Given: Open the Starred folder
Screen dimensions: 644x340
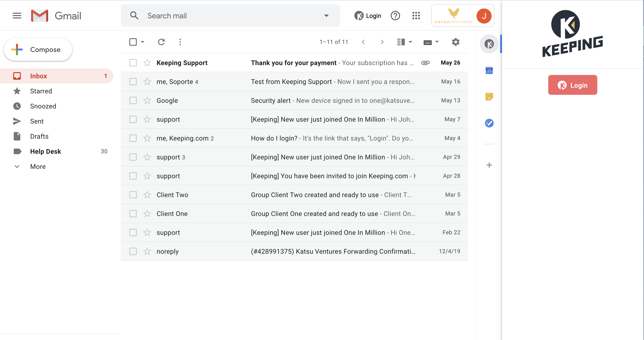Looking at the screenshot, I should click(57, 91).
